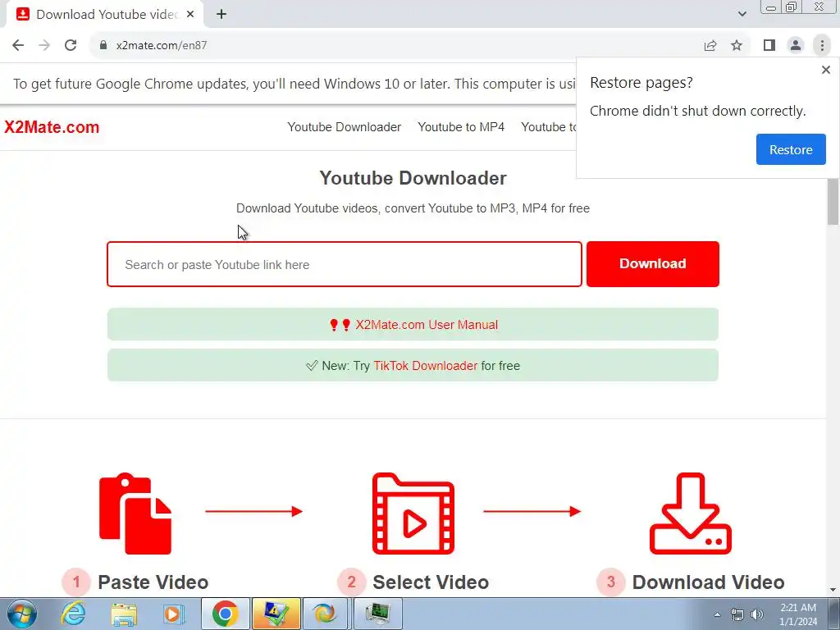Viewport: 840px width, 630px height.
Task: Click the red Download button
Action: [x=652, y=264]
